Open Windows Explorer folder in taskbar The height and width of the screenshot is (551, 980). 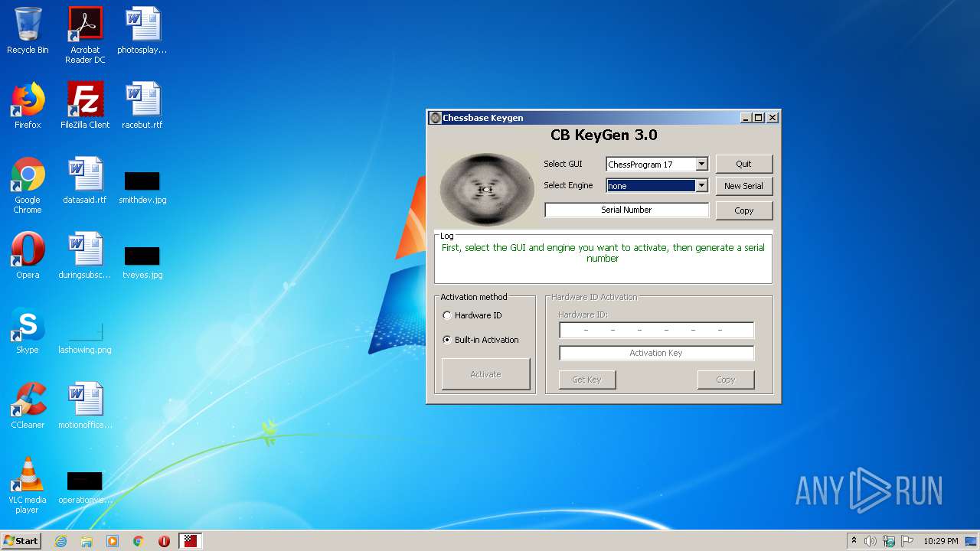point(87,541)
